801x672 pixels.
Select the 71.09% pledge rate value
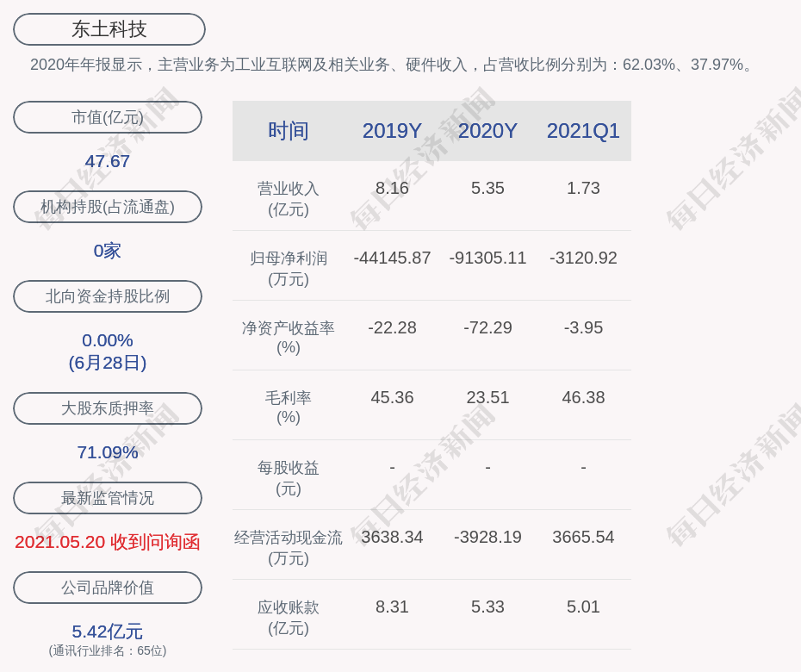pyautogui.click(x=108, y=452)
